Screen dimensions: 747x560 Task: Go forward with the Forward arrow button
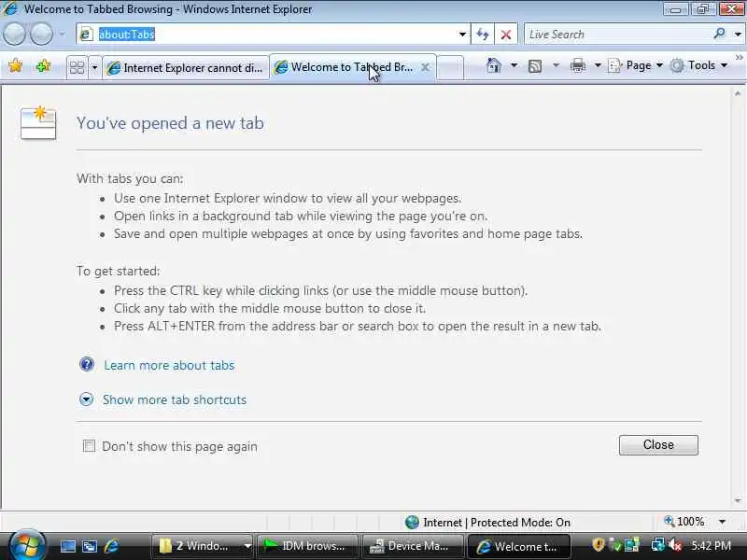click(42, 35)
